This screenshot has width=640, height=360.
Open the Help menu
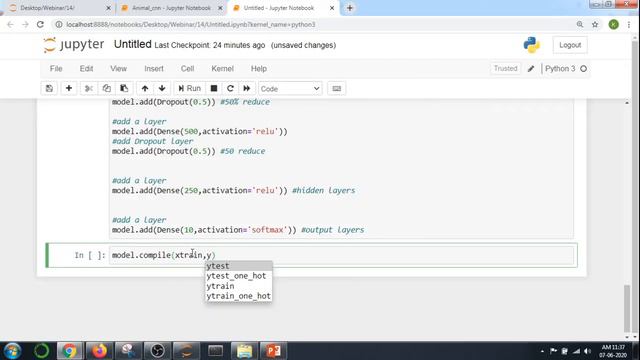[259, 69]
